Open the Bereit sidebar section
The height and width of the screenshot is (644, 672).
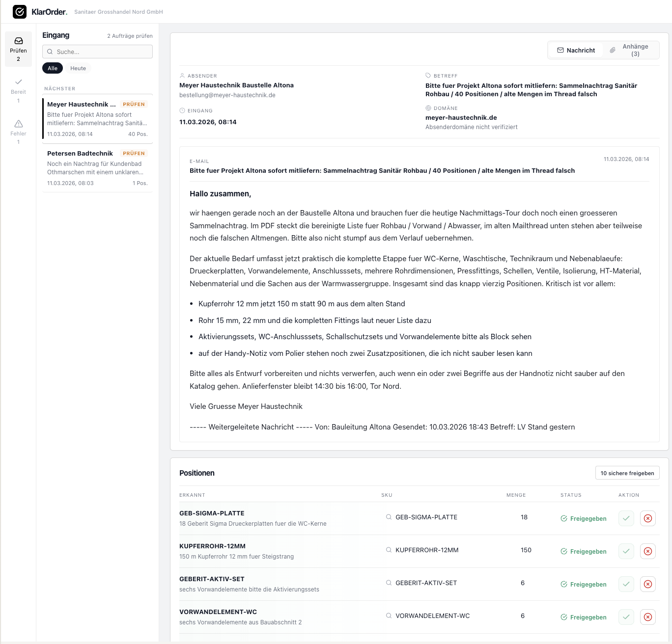tap(19, 90)
